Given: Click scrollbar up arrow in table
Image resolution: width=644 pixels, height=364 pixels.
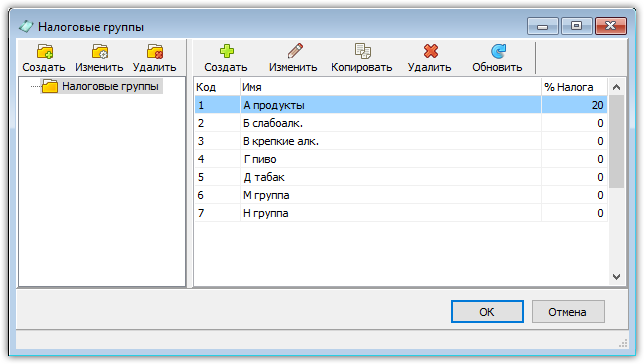Looking at the screenshot, I should click(616, 87).
